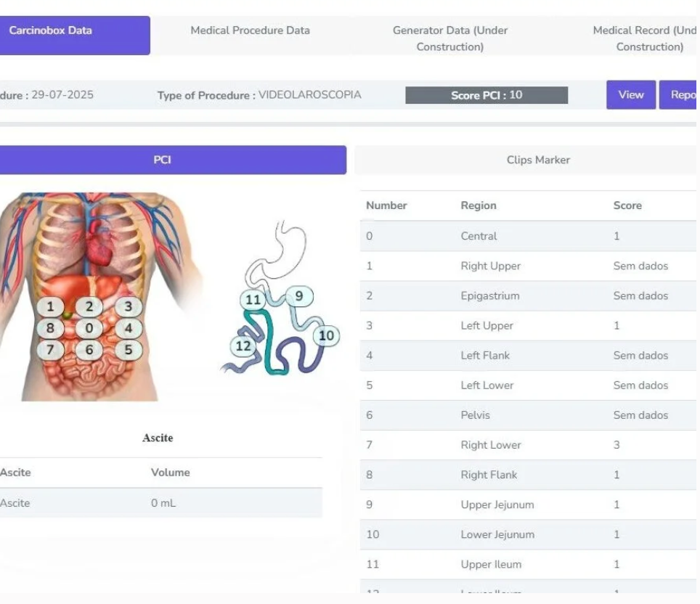This screenshot has width=700, height=604.
Task: Click region marker 0 on abdomen diagram
Action: [x=89, y=328]
